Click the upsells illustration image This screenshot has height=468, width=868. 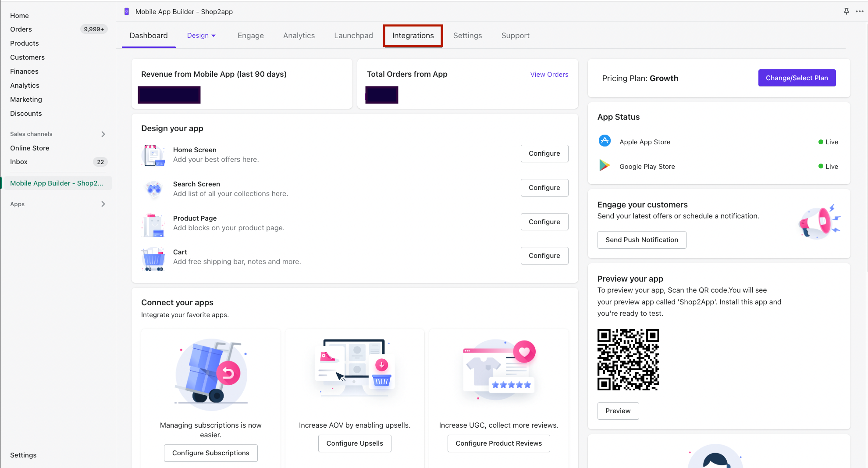coord(355,368)
